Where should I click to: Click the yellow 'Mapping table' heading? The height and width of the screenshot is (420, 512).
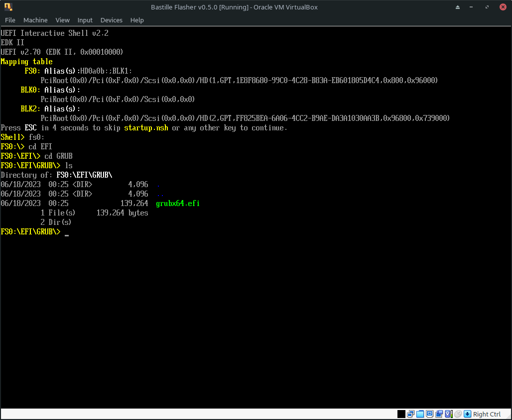(x=26, y=62)
